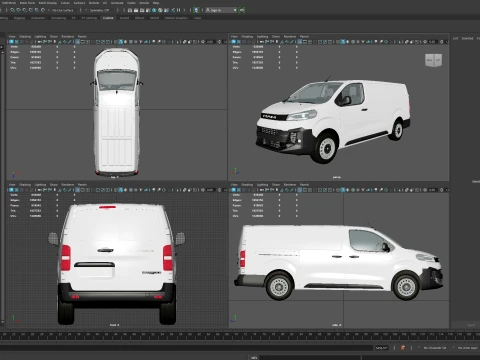Click exposure value field in top panel
The image size is (480, 360).
(210, 42)
